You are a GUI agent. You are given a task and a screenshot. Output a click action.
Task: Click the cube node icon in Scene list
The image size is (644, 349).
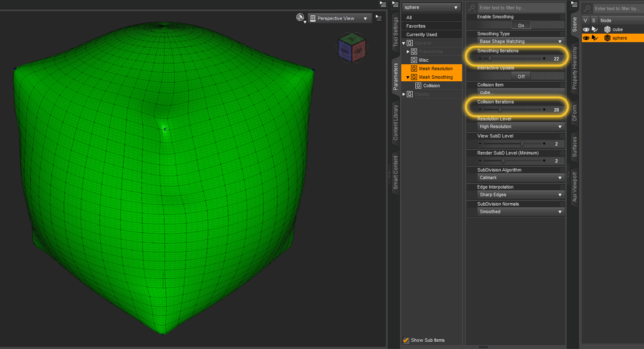[607, 29]
